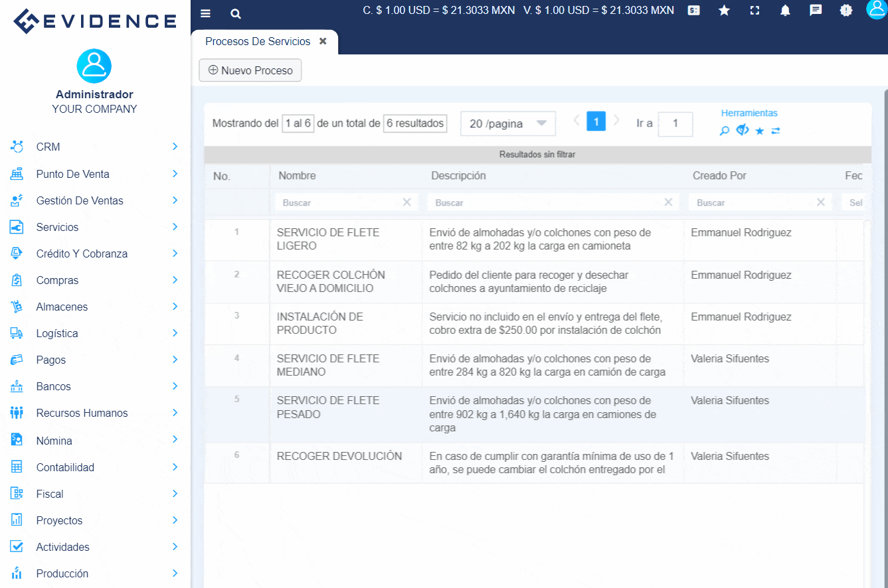Toggle the hamburger menu in top bar
Image resolution: width=888 pixels, height=588 pixels.
205,13
